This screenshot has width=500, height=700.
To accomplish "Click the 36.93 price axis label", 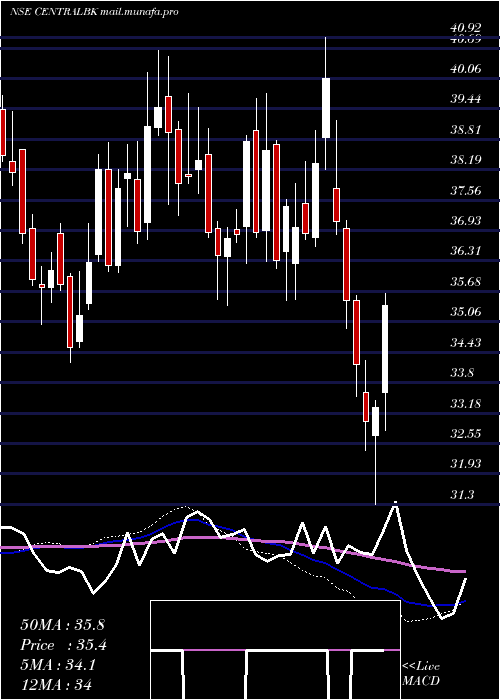I will pos(467,221).
